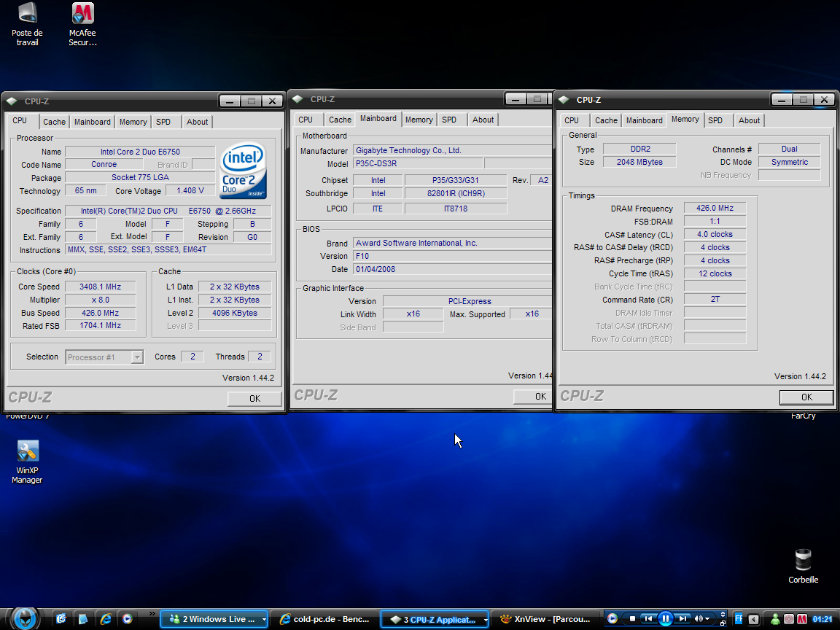Stop playback in media toolbar
Screen dimensions: 840x630
coord(633,619)
